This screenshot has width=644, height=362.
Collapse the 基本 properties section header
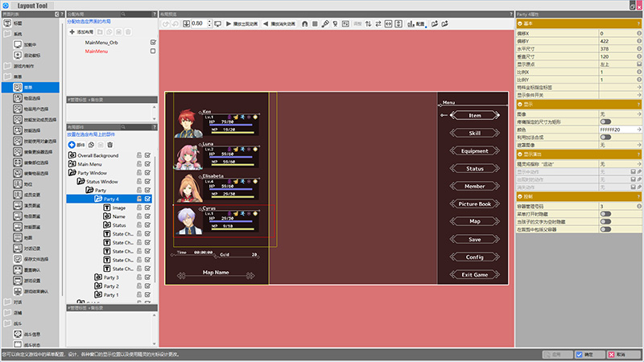pos(520,24)
